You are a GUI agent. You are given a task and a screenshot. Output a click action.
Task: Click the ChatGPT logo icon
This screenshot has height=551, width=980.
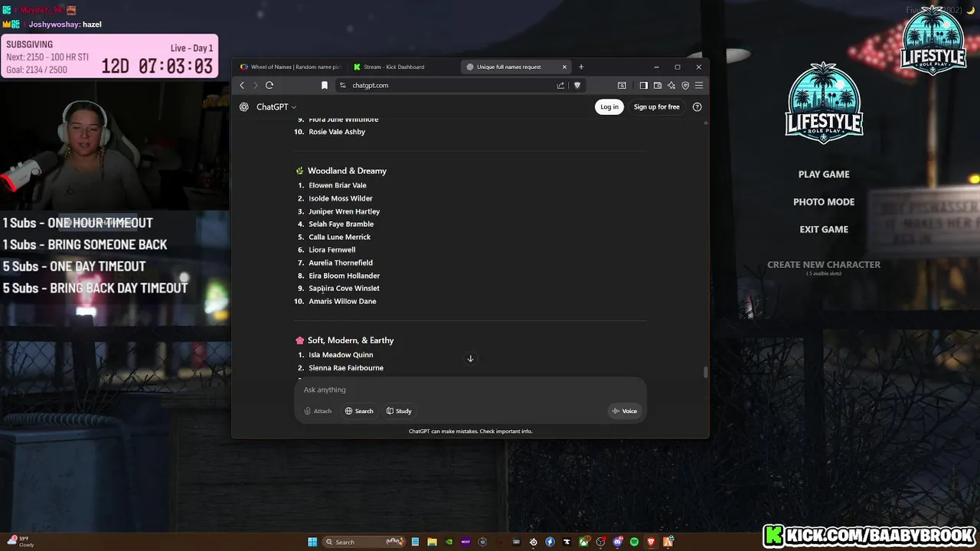pos(244,107)
